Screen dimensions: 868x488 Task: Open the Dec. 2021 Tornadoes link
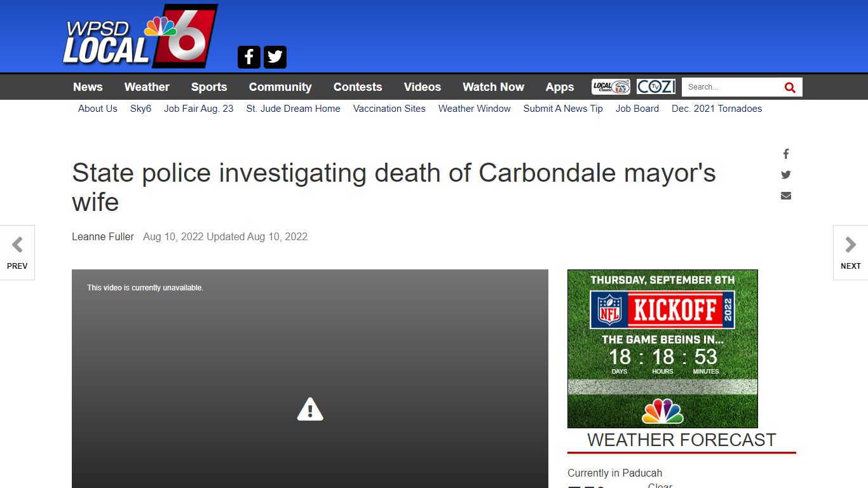(717, 109)
